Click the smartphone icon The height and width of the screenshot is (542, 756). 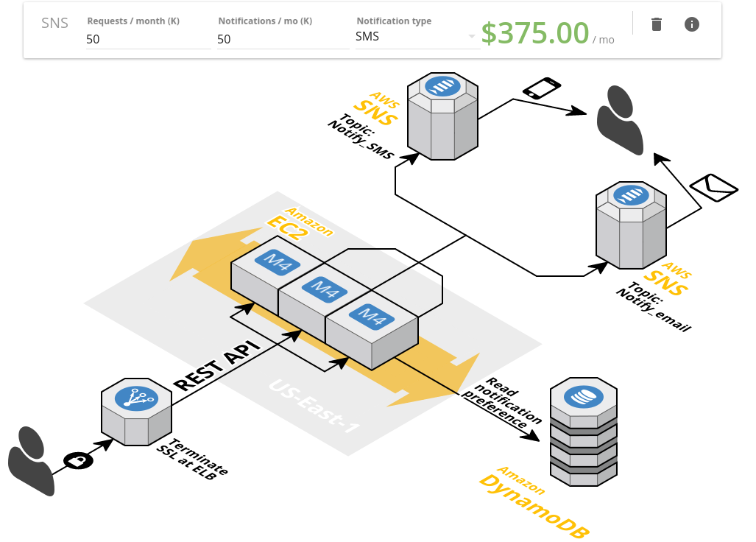click(542, 88)
